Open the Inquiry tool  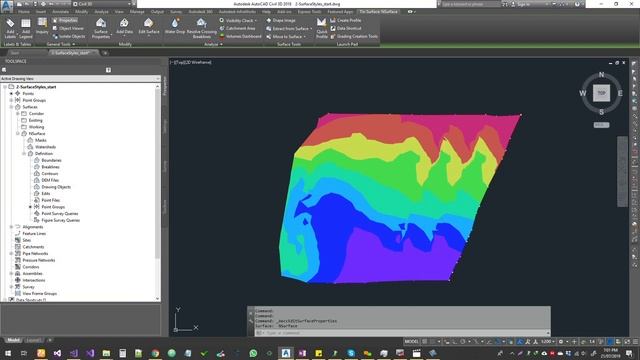tap(42, 26)
